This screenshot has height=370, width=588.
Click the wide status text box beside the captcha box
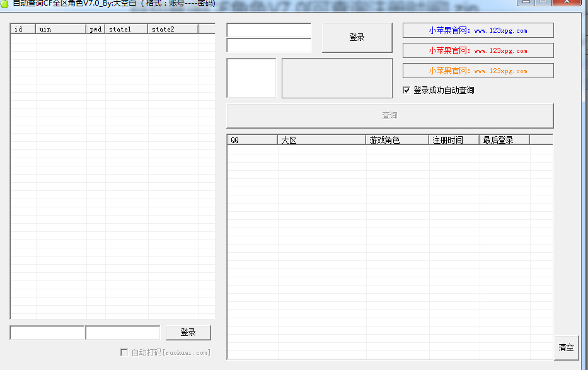coord(337,78)
